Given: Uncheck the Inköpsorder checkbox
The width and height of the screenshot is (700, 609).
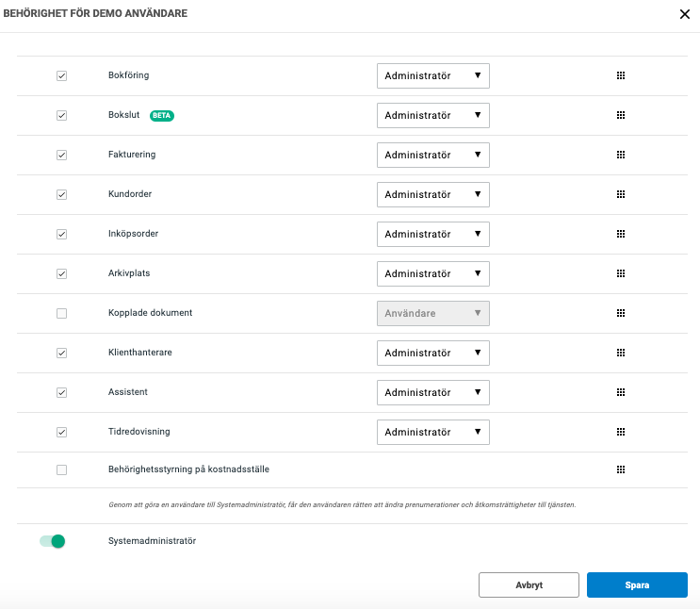Looking at the screenshot, I should [61, 234].
